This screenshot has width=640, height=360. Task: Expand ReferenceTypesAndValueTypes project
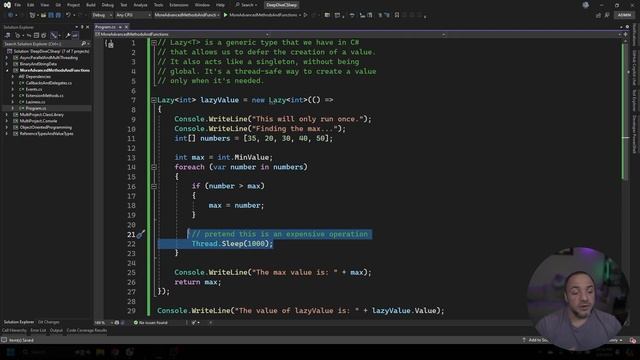(x=7, y=133)
